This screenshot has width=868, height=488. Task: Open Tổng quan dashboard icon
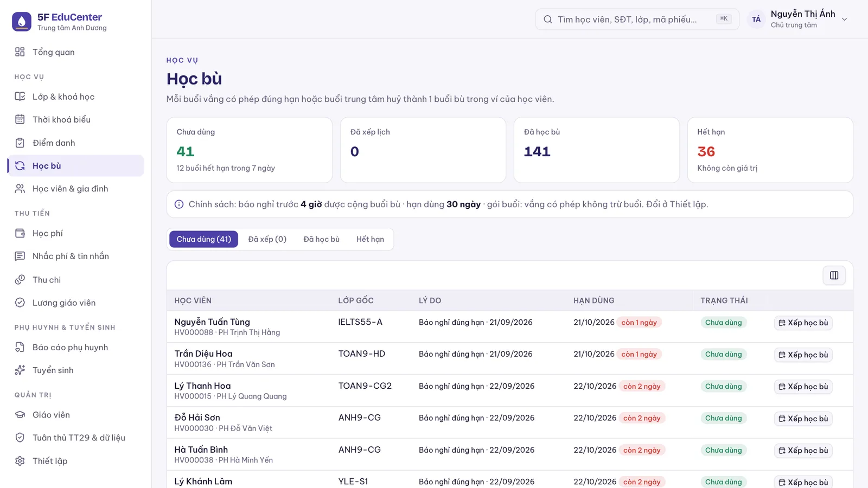point(20,52)
